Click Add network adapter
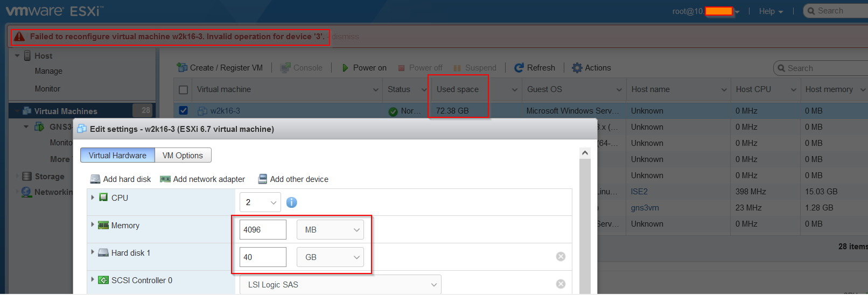Screen dimensions: 868x295 click(202, 179)
